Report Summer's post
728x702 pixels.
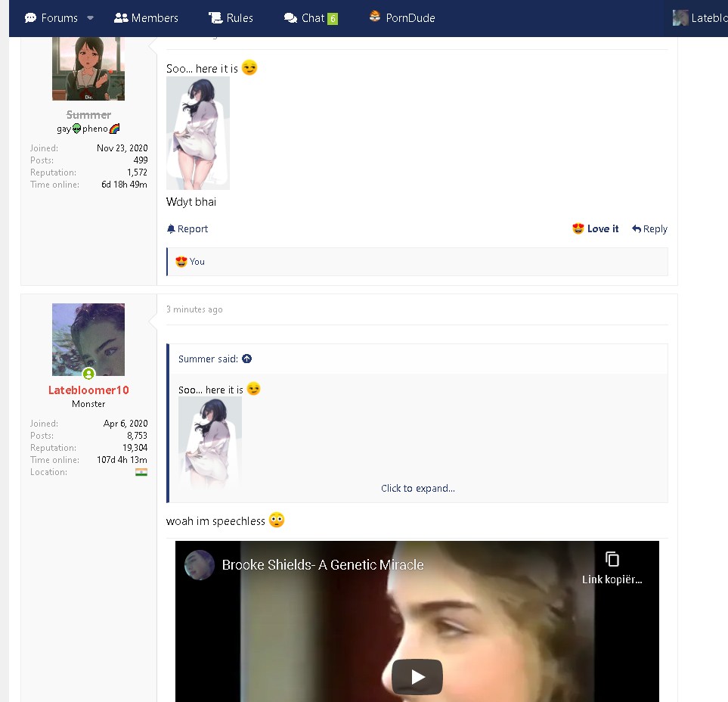[187, 228]
